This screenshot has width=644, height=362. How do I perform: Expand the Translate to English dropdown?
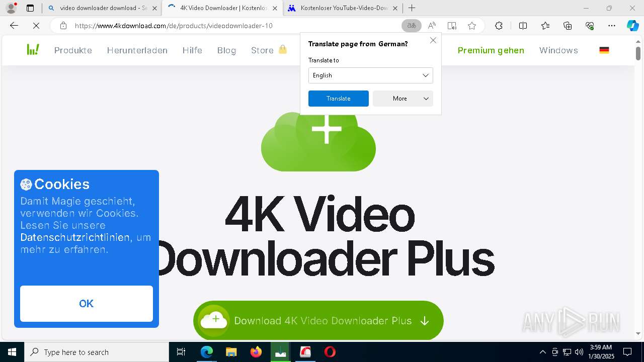coord(370,75)
